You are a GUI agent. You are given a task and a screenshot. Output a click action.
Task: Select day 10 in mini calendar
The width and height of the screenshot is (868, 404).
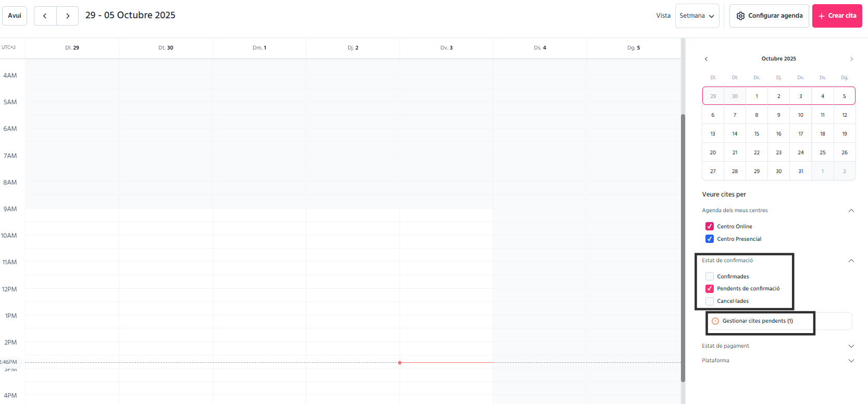(x=801, y=115)
